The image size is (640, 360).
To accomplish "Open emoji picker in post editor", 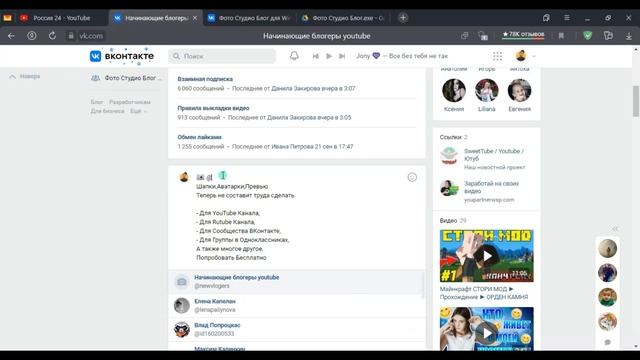I will (x=412, y=177).
